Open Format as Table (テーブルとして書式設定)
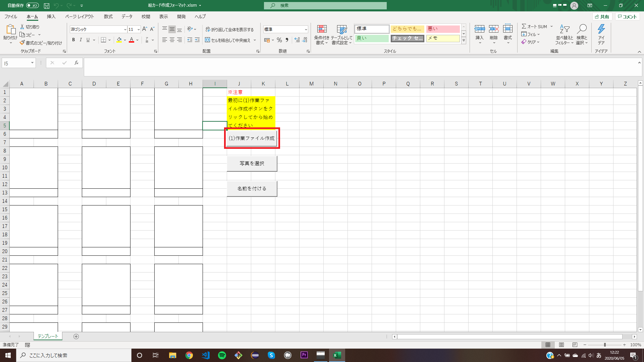The height and width of the screenshot is (362, 644). 341,35
